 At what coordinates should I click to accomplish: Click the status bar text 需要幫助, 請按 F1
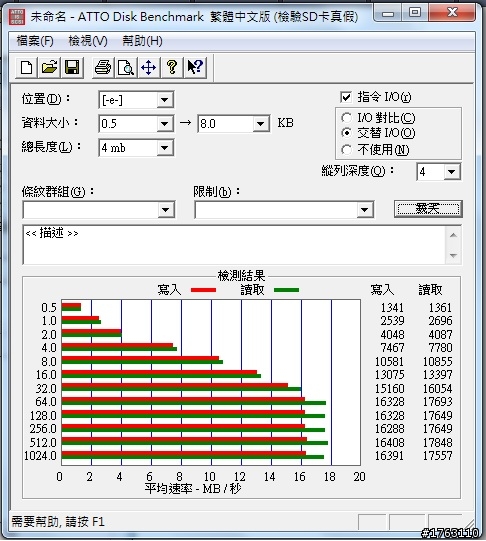(58, 521)
